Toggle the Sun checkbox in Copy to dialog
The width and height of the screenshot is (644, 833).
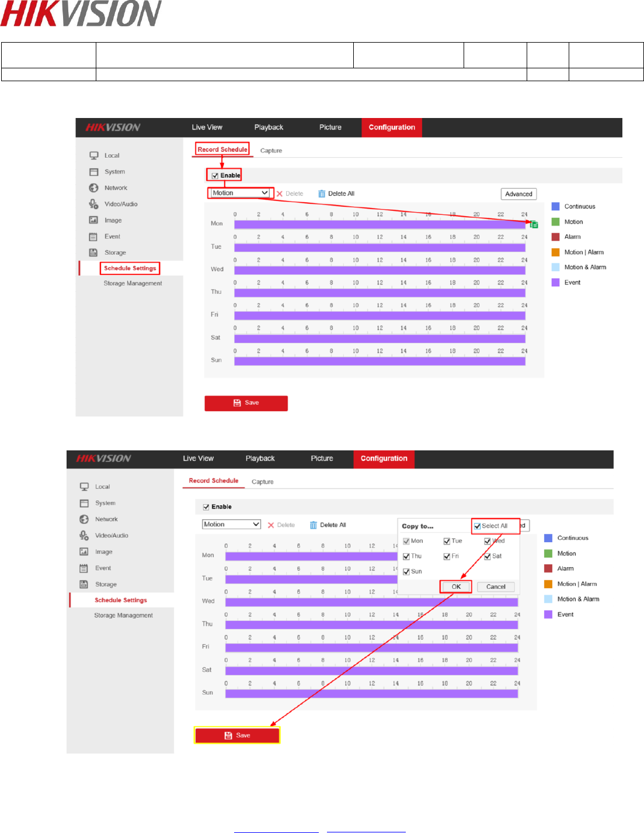(x=406, y=572)
